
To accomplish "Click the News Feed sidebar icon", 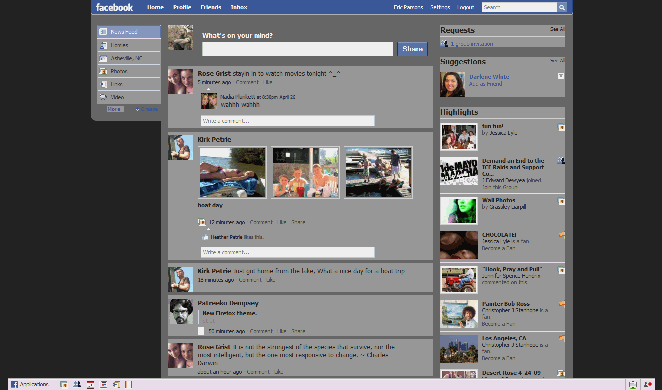I will pyautogui.click(x=103, y=32).
